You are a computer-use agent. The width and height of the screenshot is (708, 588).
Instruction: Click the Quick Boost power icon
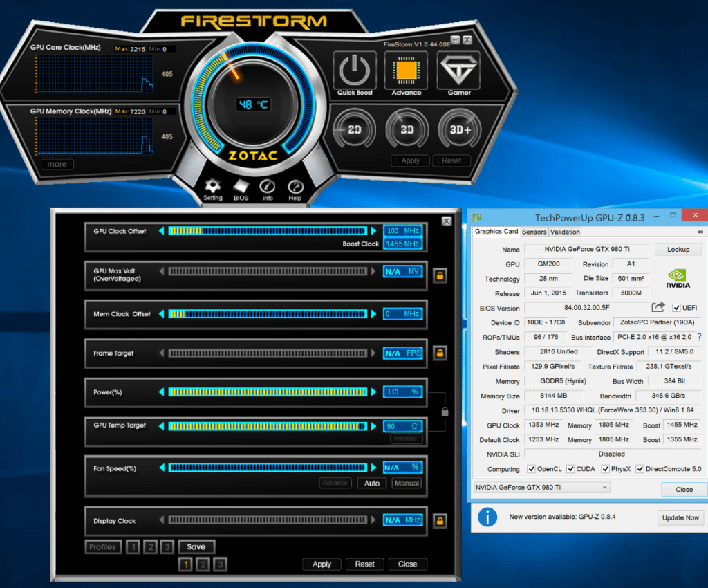click(355, 71)
